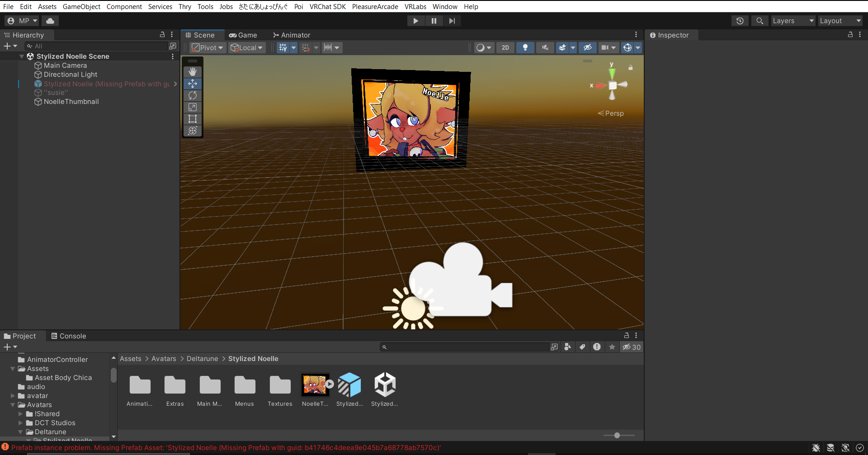Image resolution: width=868 pixels, height=455 pixels.
Task: Open the global Search magnifier icon
Action: 760,21
